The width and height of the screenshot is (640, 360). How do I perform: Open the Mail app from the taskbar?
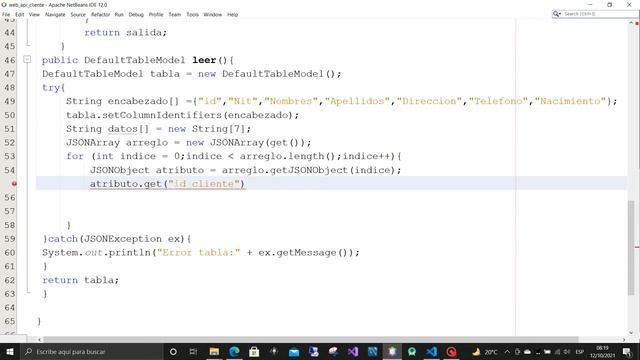tap(294, 351)
